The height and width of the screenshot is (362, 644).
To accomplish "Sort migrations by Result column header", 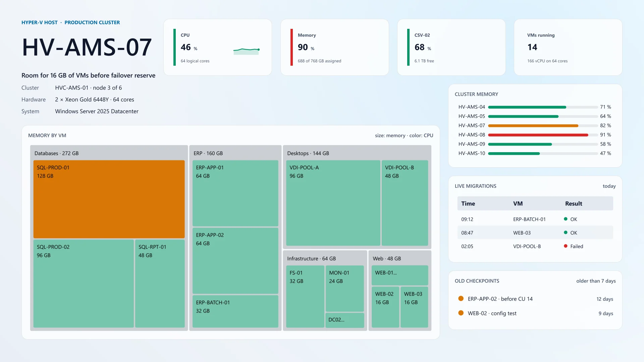I will coord(574,203).
